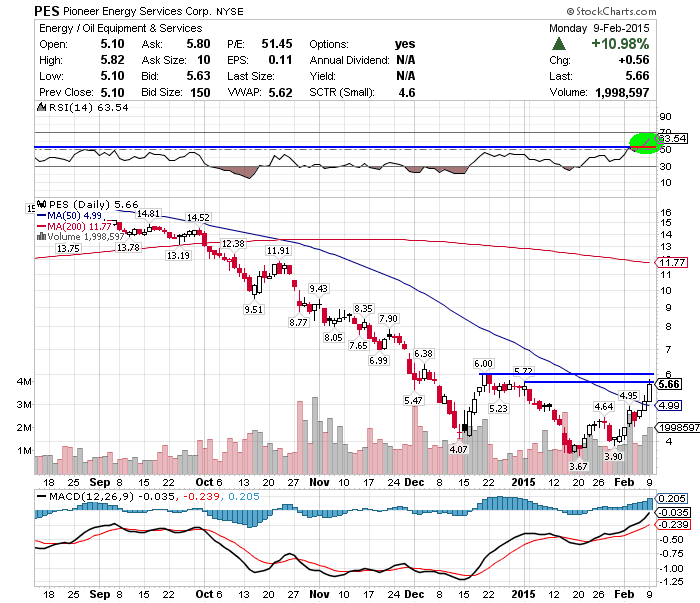Click the black MACD legend line
The image size is (700, 603).
[42, 496]
